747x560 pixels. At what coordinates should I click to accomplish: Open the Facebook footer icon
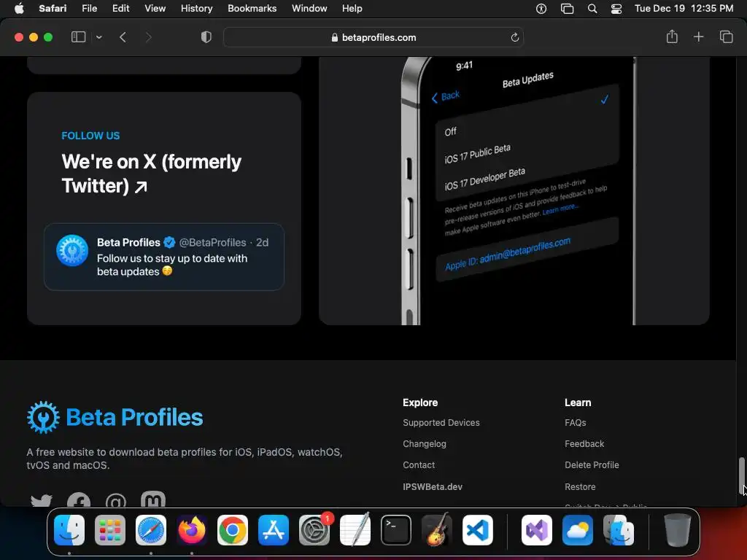click(79, 500)
